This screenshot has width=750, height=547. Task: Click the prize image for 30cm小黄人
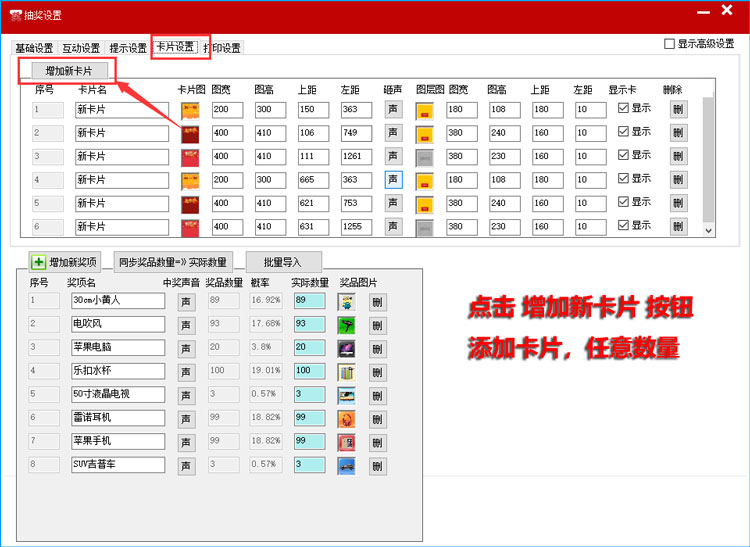pos(347,301)
